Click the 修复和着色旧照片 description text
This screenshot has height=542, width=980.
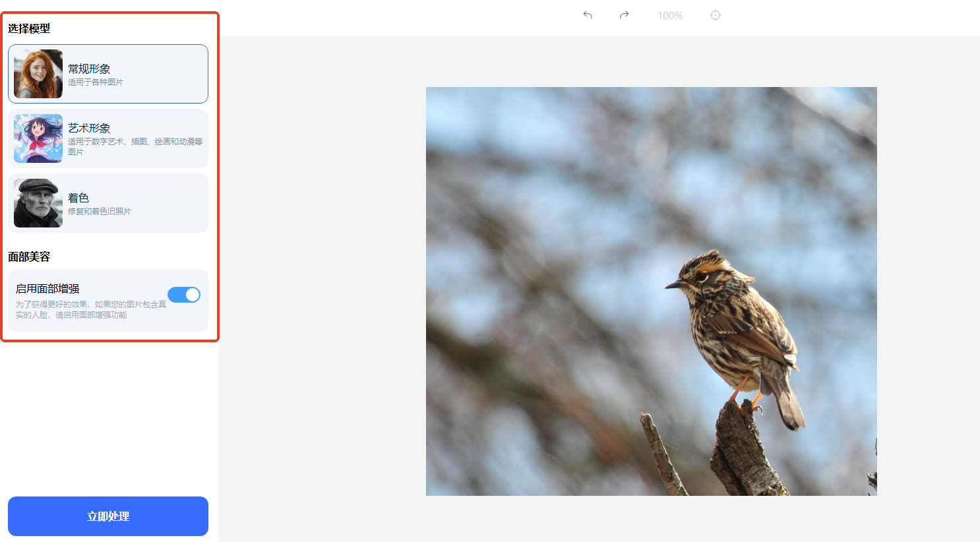(100, 212)
